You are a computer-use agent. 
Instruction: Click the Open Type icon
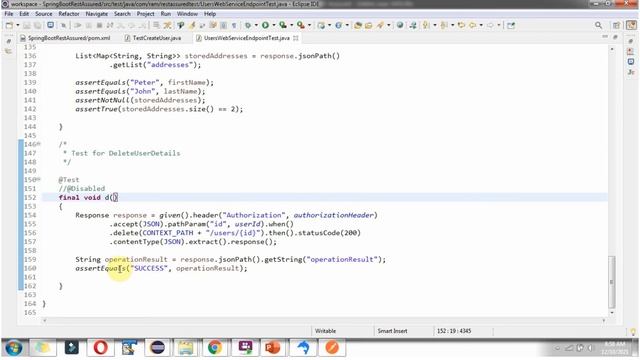pos(358,25)
